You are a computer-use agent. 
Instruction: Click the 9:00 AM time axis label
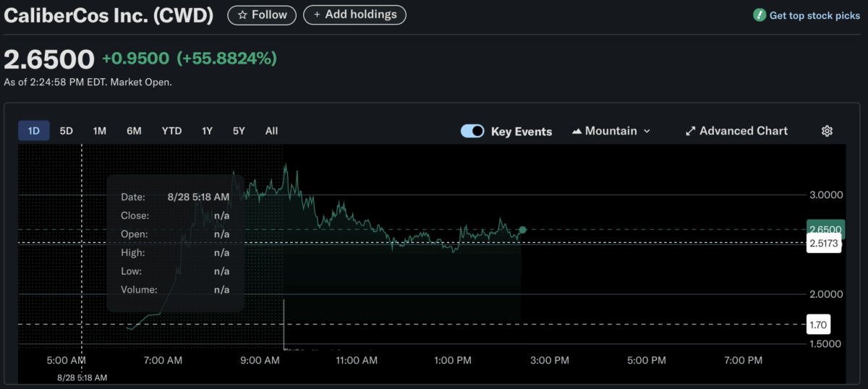point(260,360)
